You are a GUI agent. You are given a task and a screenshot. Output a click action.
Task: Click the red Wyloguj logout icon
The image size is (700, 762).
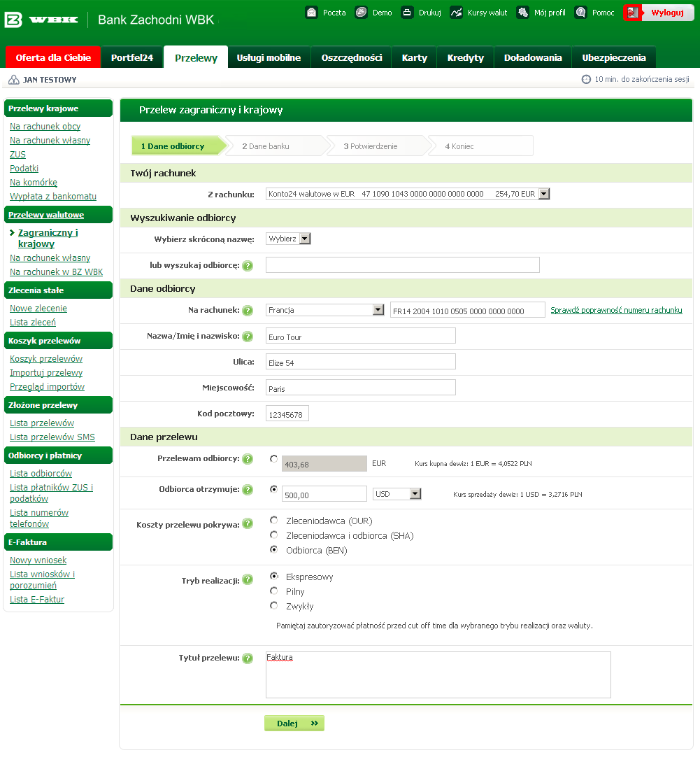(x=632, y=13)
